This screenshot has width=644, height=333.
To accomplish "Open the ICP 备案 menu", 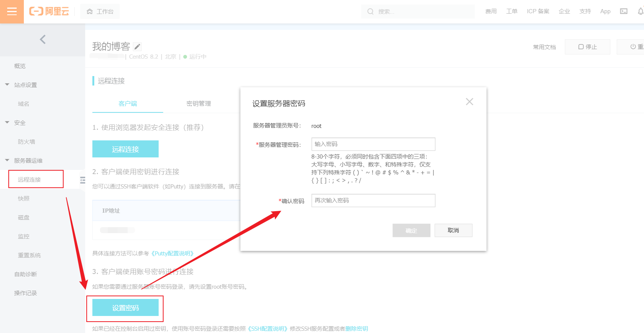I will (x=538, y=11).
